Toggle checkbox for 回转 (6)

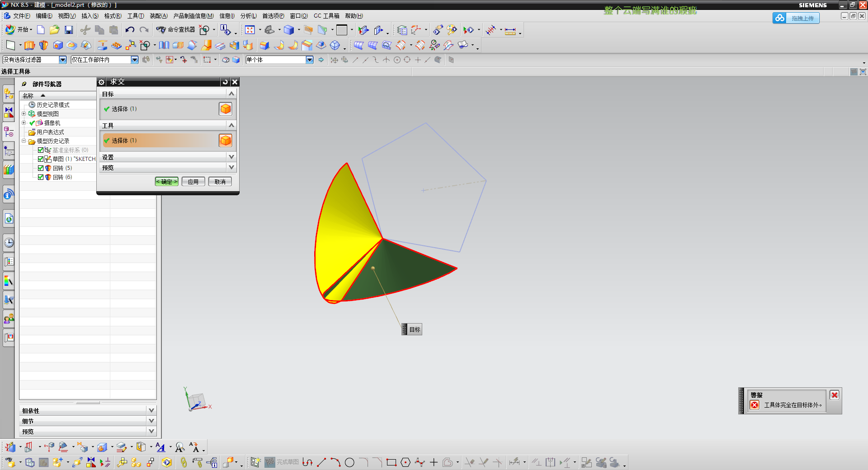[x=41, y=177]
